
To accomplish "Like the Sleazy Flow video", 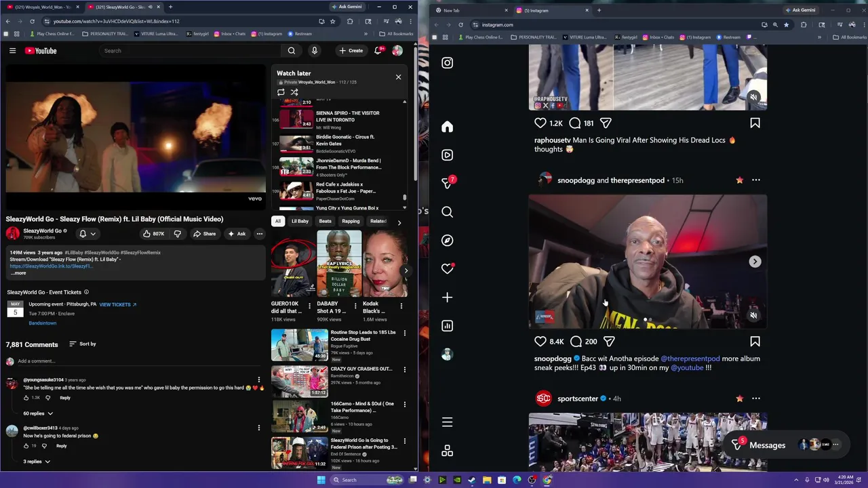I will click(x=153, y=234).
